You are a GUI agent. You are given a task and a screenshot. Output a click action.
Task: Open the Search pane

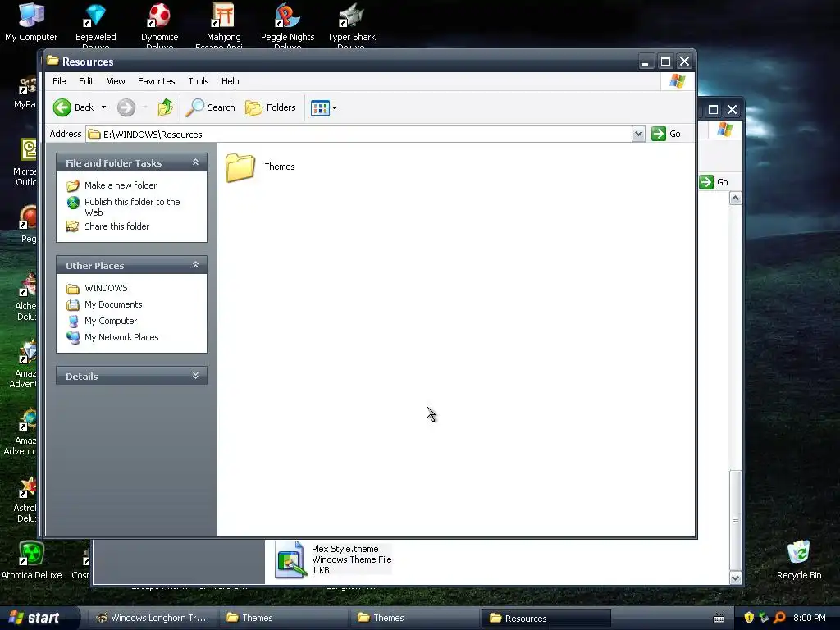(211, 107)
